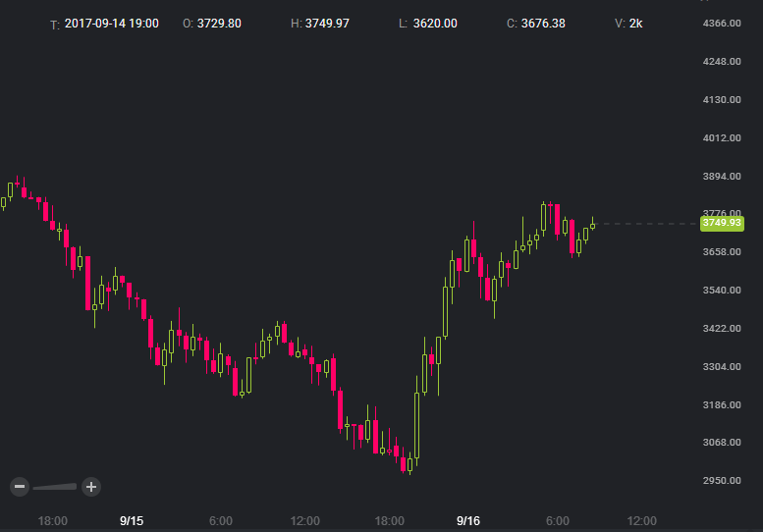The width and height of the screenshot is (763, 532).
Task: Click the 4366.00 price axis label
Action: point(722,23)
